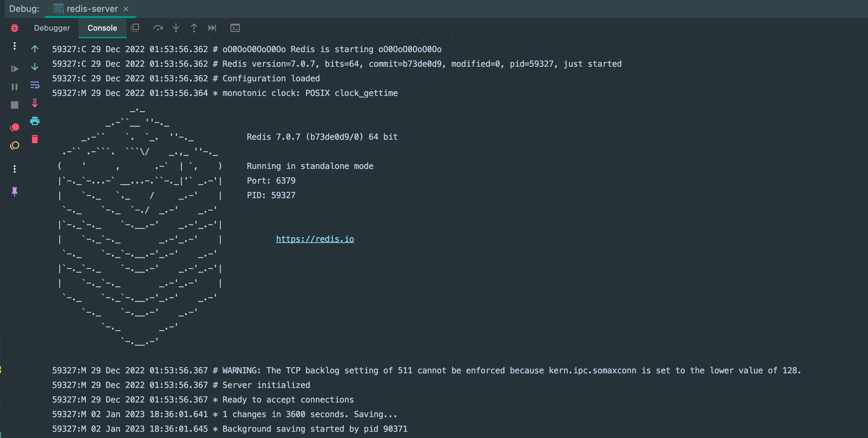
Task: Click the Step Into down-arrow icon
Action: pos(176,28)
